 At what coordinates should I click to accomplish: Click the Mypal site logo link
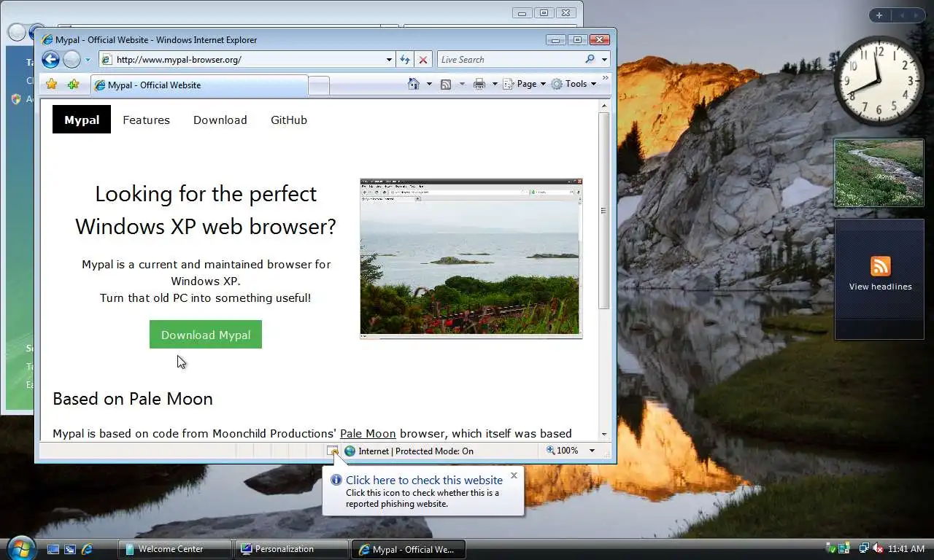tap(82, 120)
